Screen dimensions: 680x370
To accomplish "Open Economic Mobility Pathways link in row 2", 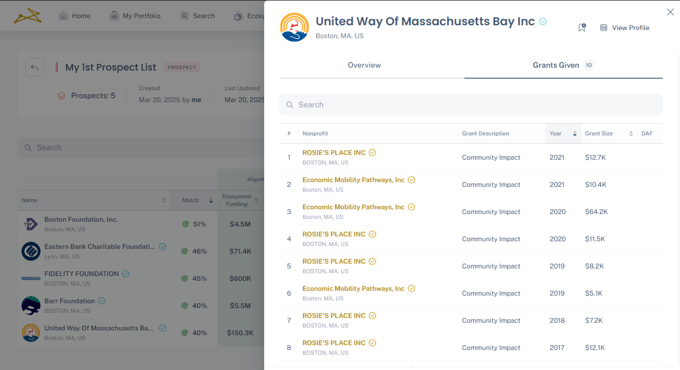I will point(353,180).
